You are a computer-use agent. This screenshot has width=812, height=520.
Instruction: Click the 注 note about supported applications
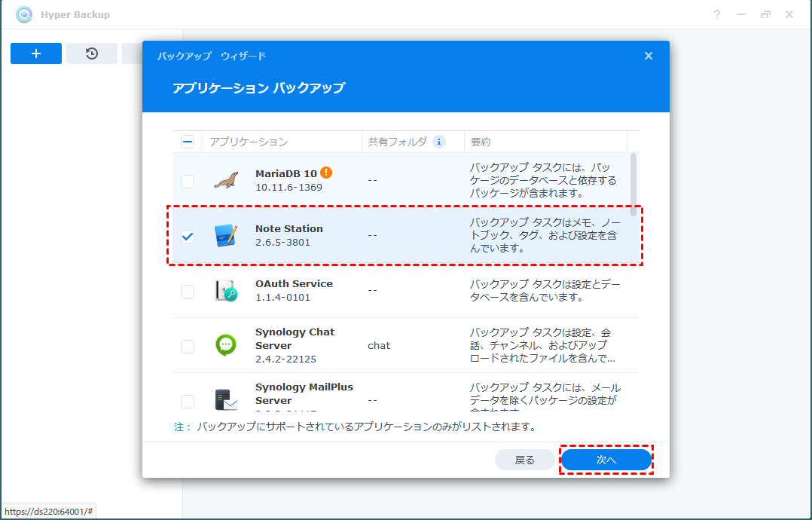pyautogui.click(x=356, y=427)
